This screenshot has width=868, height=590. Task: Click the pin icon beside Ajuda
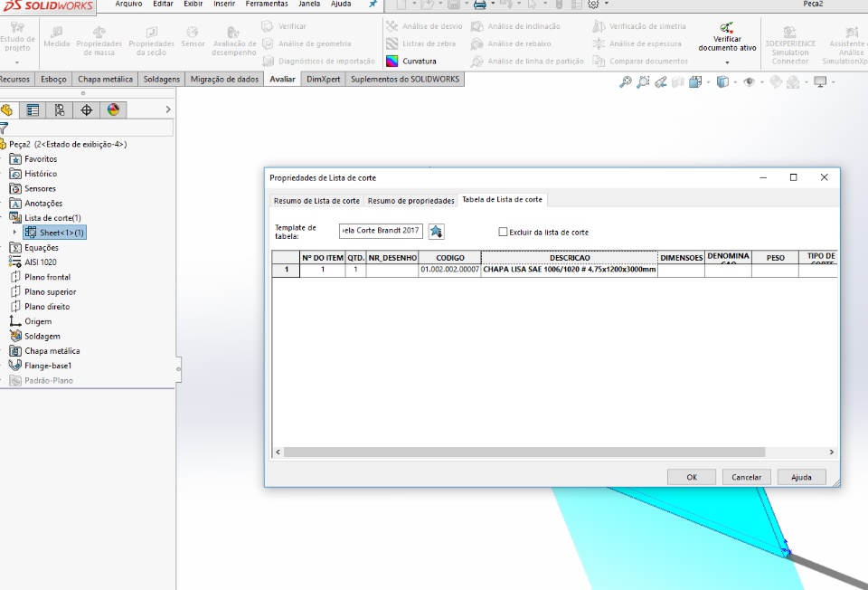point(373,4)
